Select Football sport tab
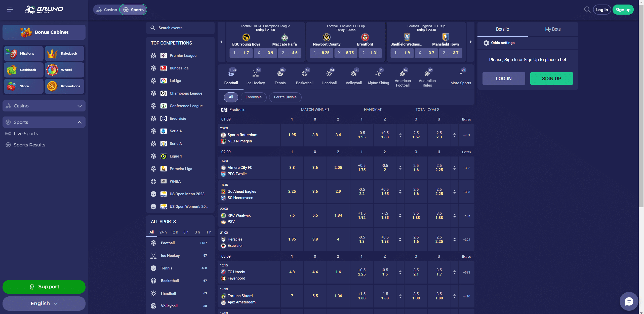The width and height of the screenshot is (644, 314). coord(231,77)
